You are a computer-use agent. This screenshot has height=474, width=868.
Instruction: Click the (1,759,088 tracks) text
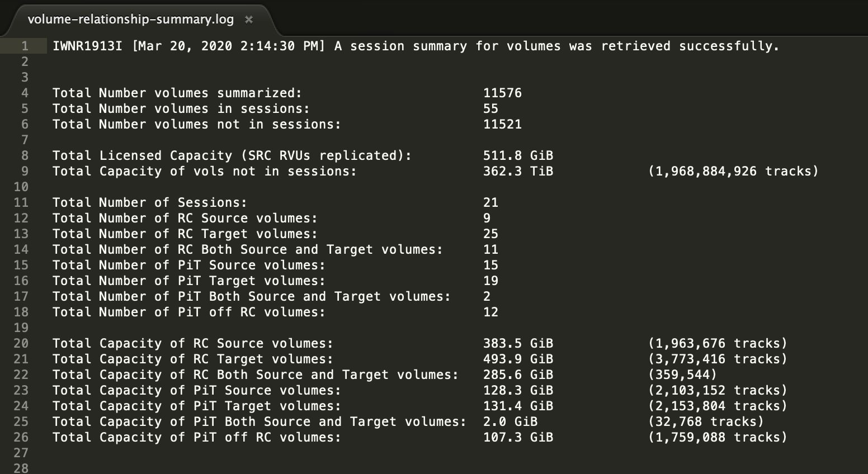(x=718, y=437)
